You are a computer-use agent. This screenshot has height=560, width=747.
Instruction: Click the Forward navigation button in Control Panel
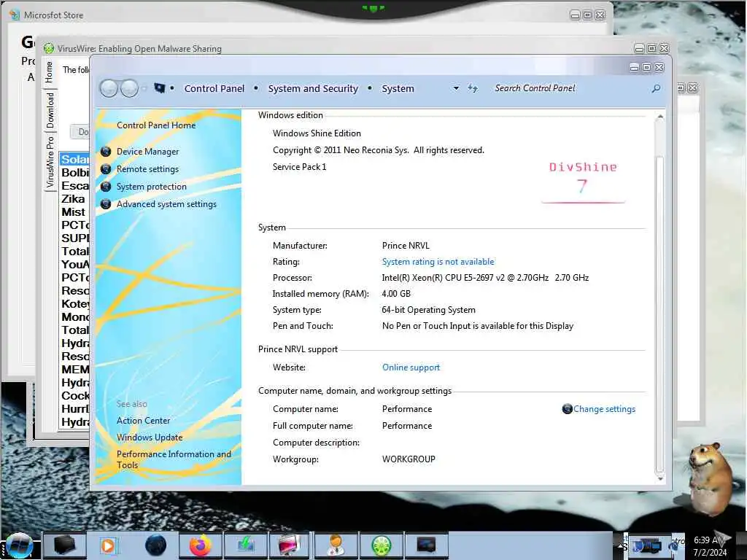[129, 88]
